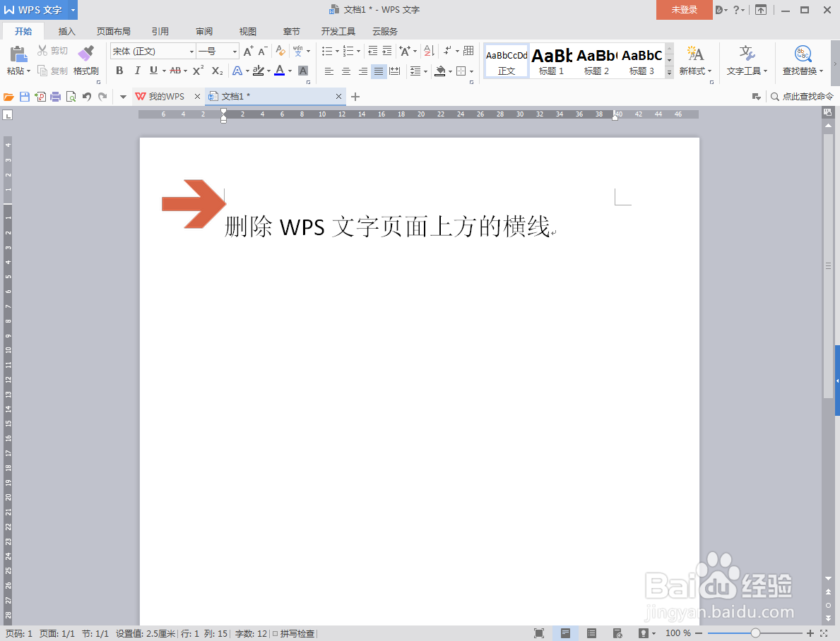Image resolution: width=840 pixels, height=641 pixels.
Task: Click the zoom in plus button
Action: 810,633
